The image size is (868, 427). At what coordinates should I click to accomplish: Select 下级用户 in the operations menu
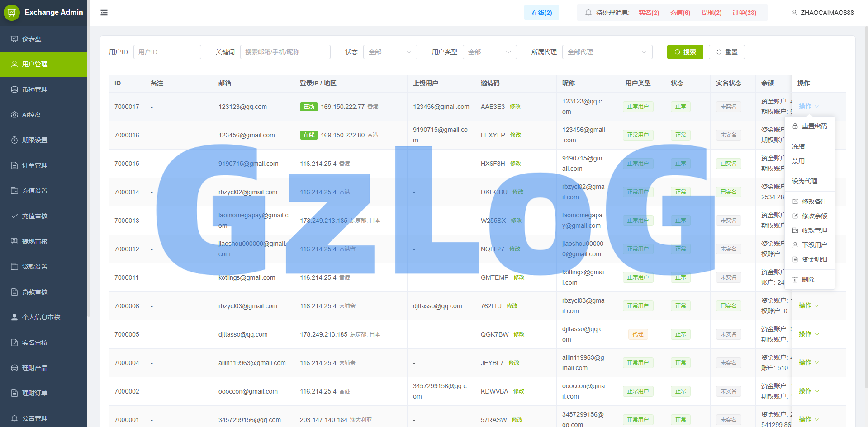(810, 245)
